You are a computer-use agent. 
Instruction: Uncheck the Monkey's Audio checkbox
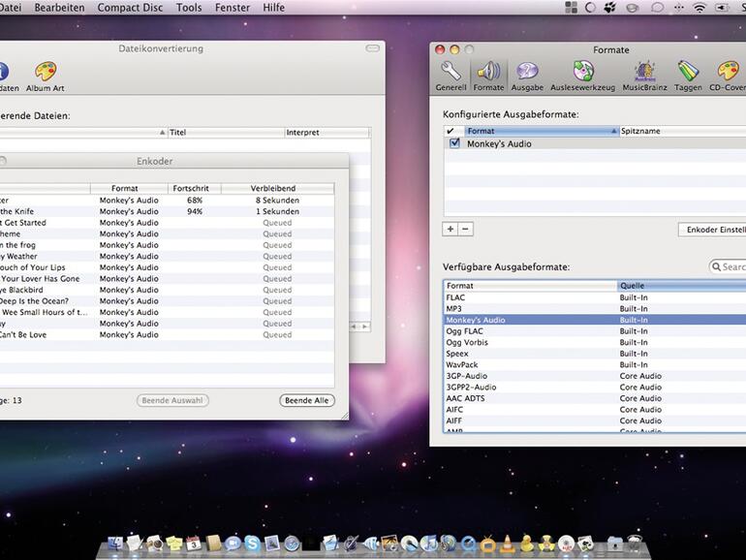454,143
